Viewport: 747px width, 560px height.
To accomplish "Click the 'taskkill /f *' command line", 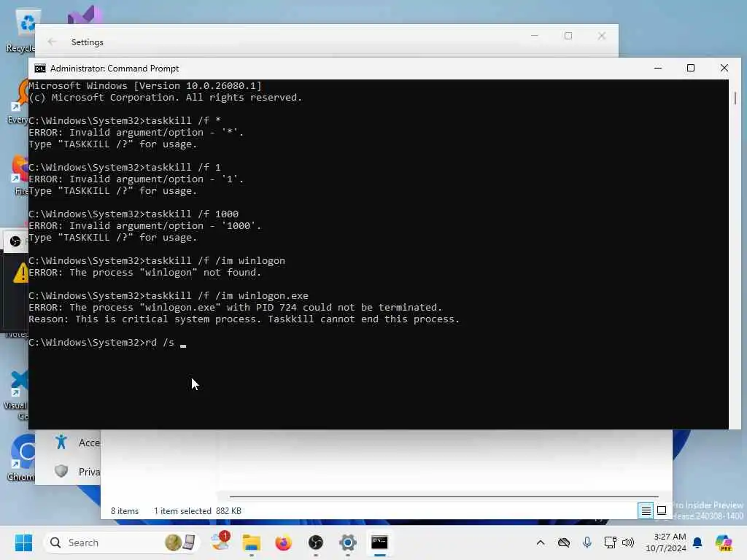I will [x=125, y=120].
